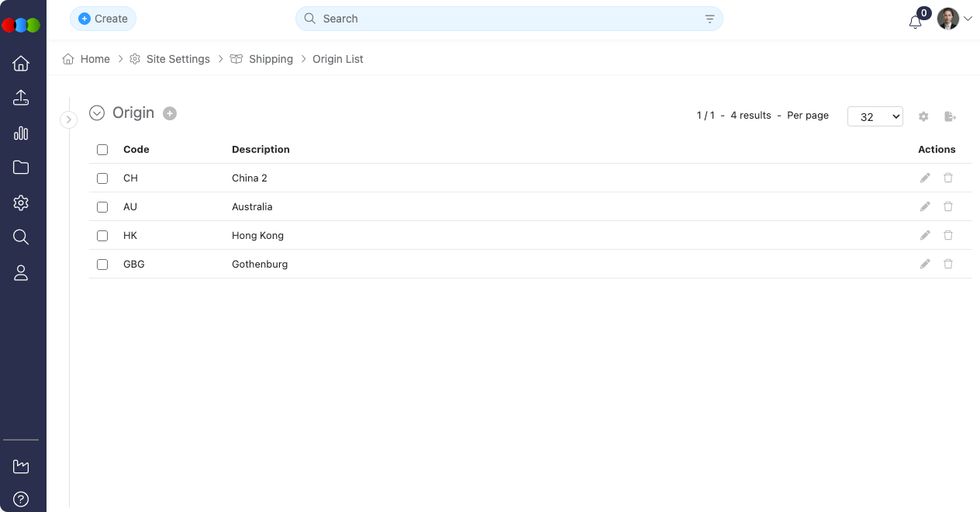The height and width of the screenshot is (512, 980).
Task: Open the upload icon in sidebar
Action: pos(21,98)
